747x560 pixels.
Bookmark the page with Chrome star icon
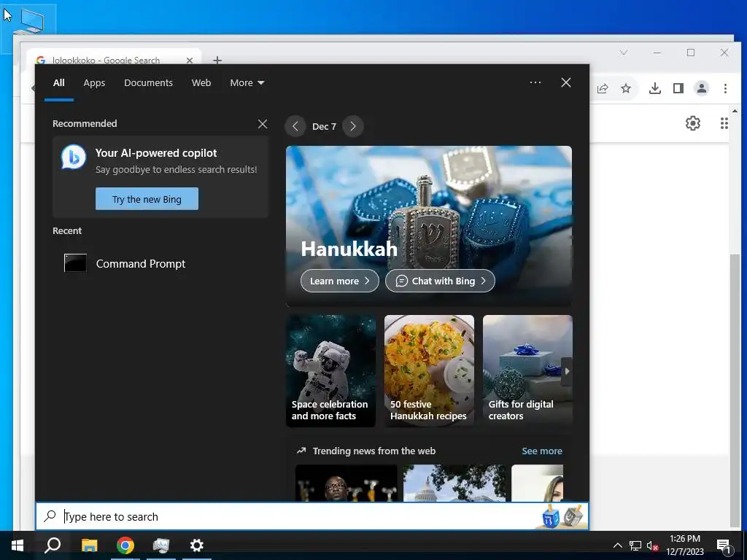click(626, 88)
